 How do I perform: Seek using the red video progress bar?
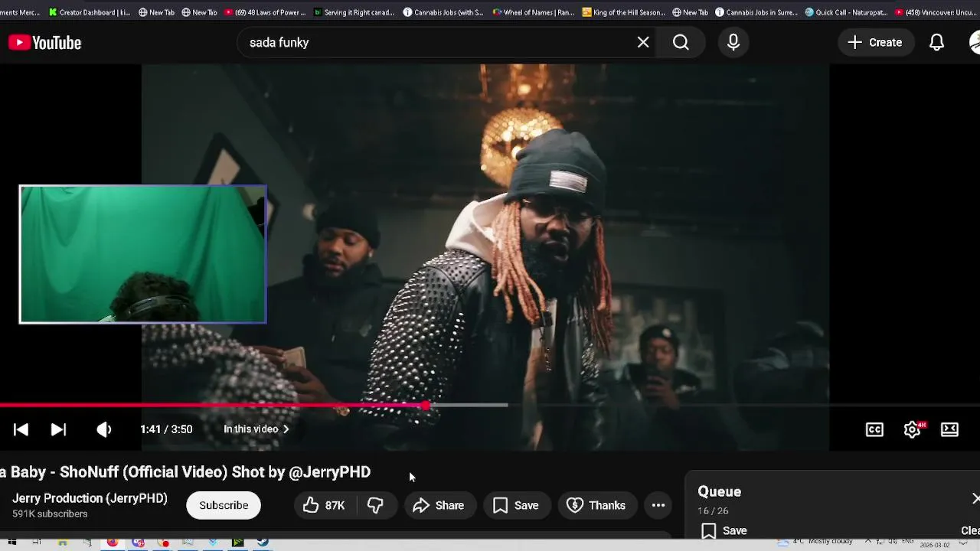(212, 405)
